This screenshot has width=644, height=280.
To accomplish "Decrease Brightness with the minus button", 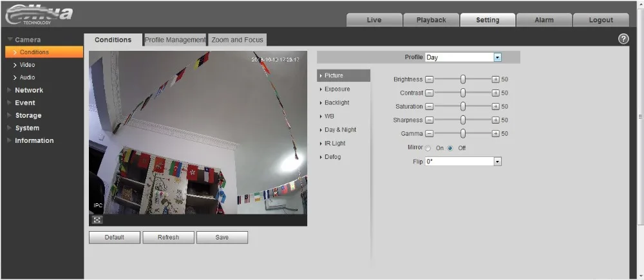I will pyautogui.click(x=429, y=79).
